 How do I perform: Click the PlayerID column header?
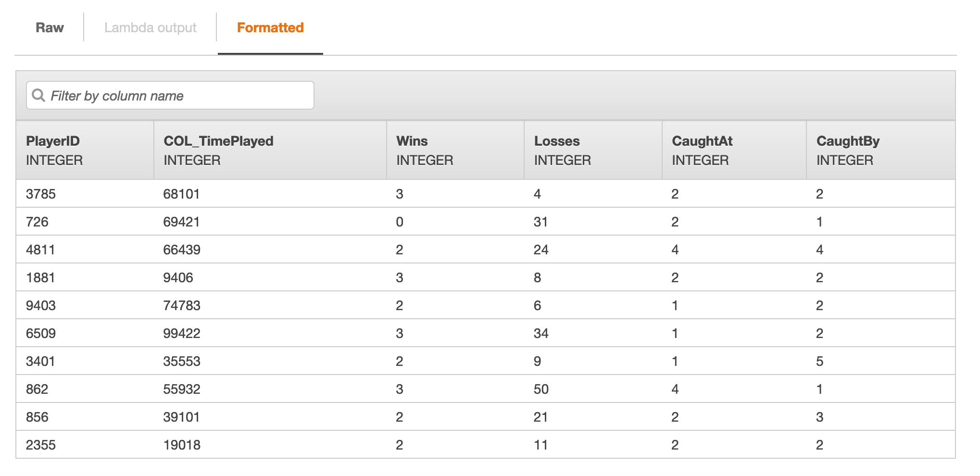click(53, 141)
